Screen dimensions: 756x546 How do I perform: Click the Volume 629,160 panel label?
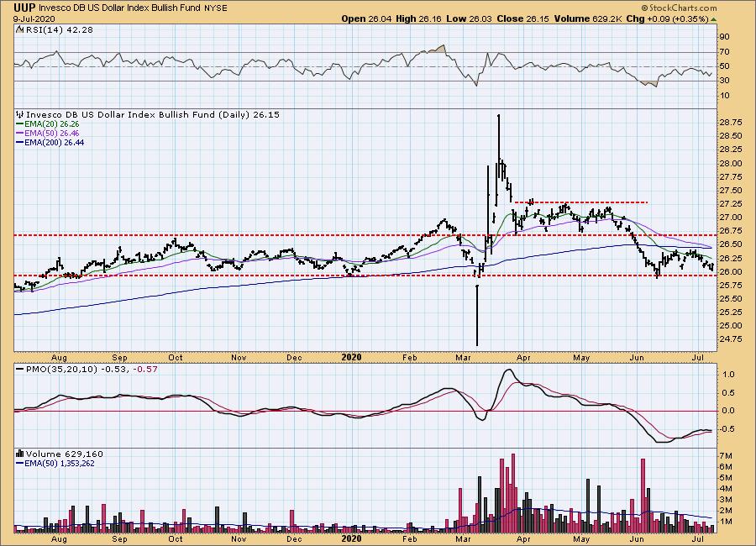pos(64,454)
